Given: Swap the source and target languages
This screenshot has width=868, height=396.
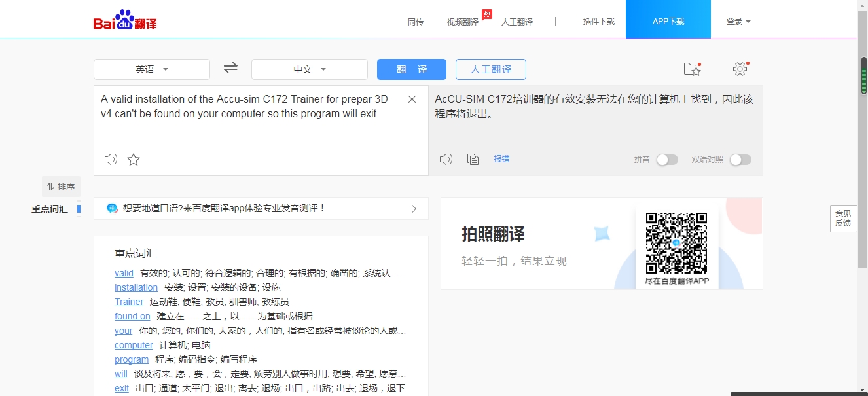Looking at the screenshot, I should (230, 68).
